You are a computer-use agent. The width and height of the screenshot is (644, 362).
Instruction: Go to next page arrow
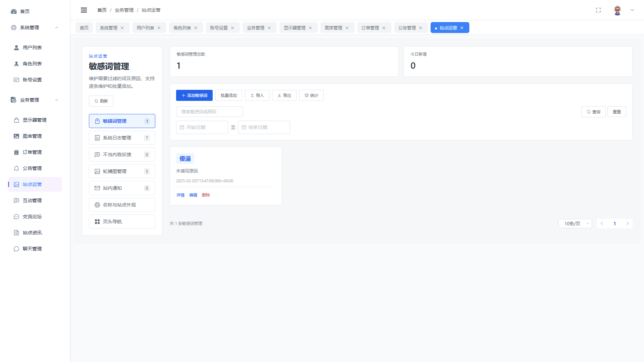pyautogui.click(x=628, y=224)
